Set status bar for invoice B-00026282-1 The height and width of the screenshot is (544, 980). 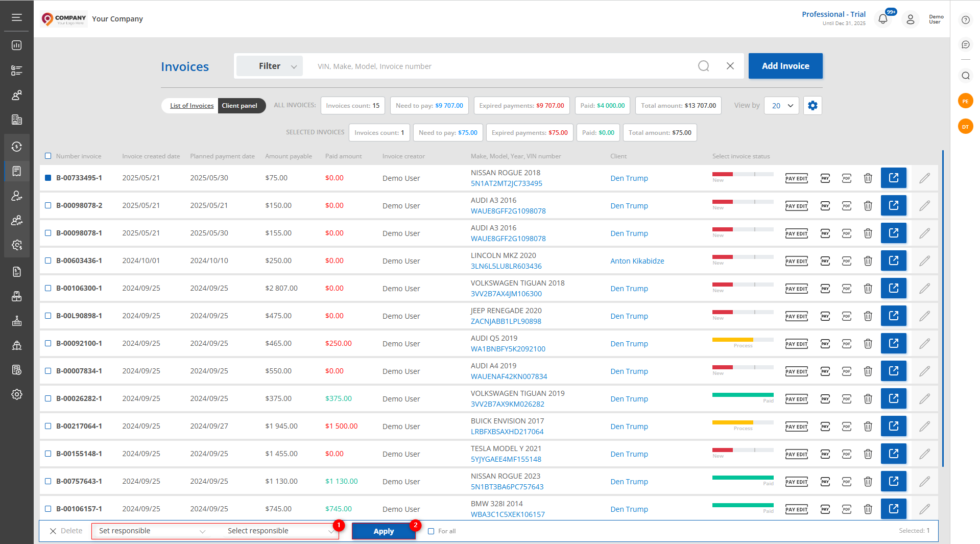point(743,395)
